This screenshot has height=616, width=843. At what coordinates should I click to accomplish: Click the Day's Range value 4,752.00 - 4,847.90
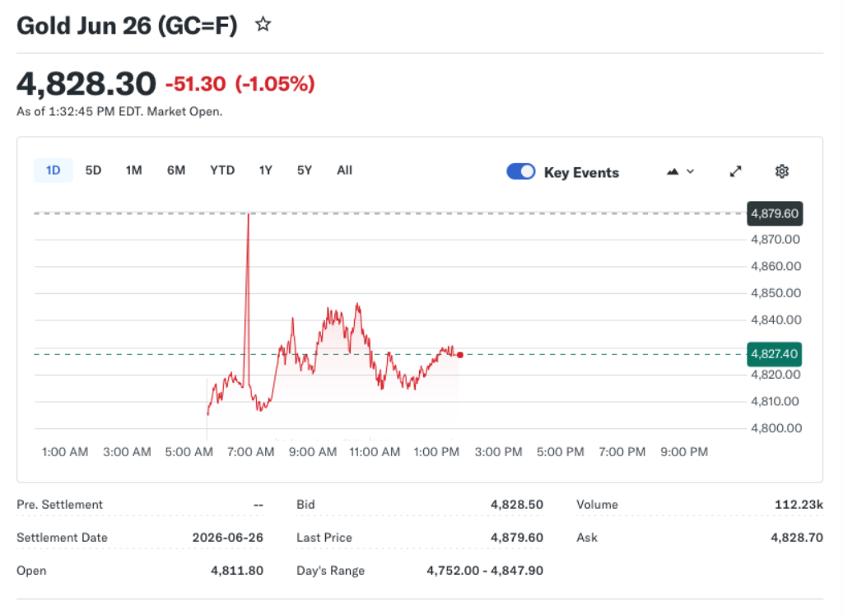tap(486, 570)
